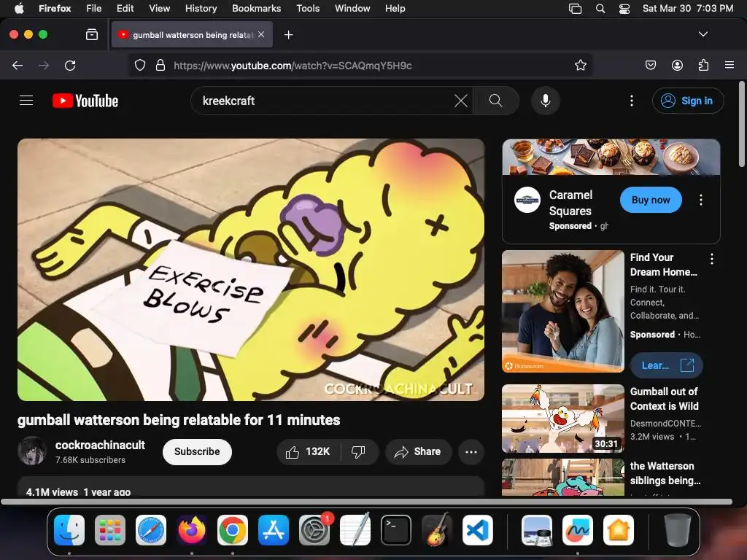Open Firefox account icon
The width and height of the screenshot is (747, 560).
point(677,65)
